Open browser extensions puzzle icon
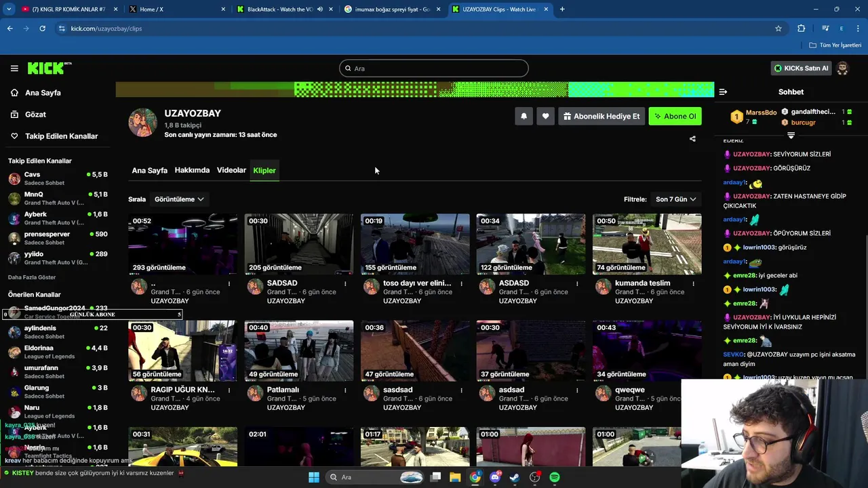The height and width of the screenshot is (488, 868). (x=802, y=28)
